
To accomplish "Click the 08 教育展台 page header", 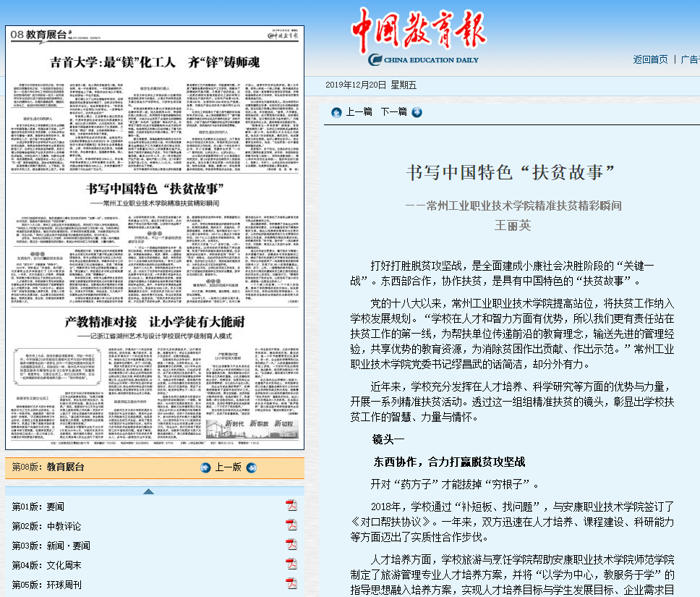I will (x=39, y=35).
